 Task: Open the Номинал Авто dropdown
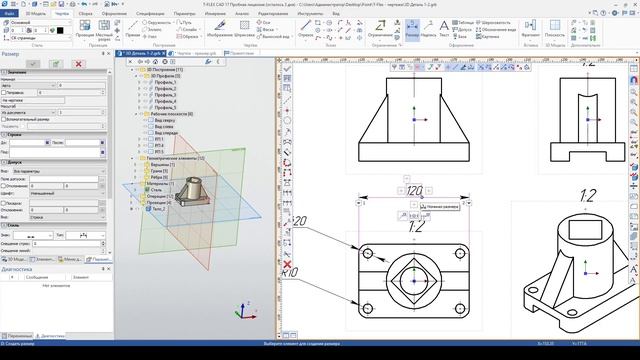click(29, 86)
